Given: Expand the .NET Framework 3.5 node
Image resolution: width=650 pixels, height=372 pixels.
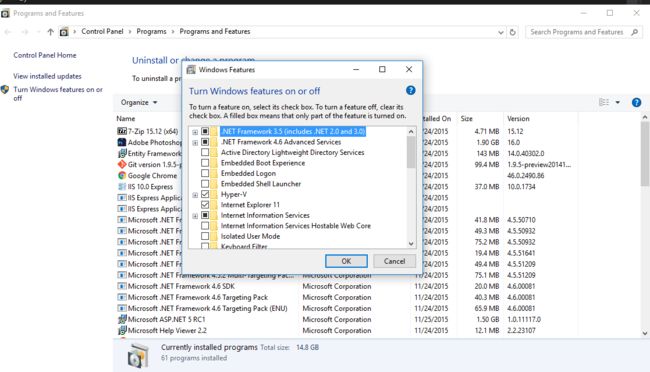Looking at the screenshot, I should point(195,132).
